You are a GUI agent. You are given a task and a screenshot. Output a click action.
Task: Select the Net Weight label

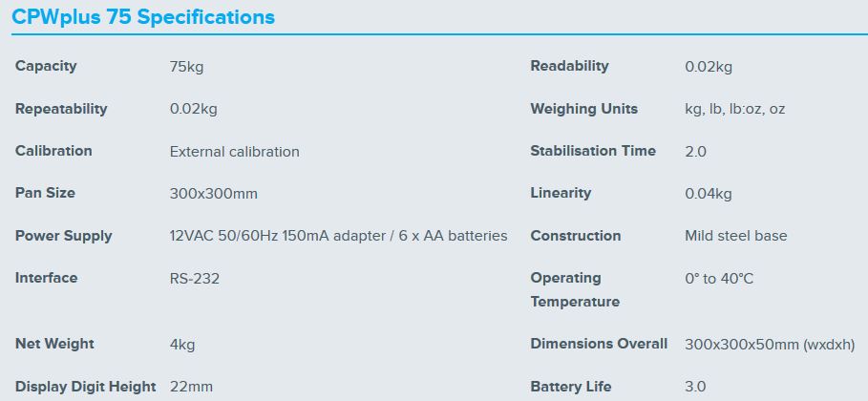point(54,344)
